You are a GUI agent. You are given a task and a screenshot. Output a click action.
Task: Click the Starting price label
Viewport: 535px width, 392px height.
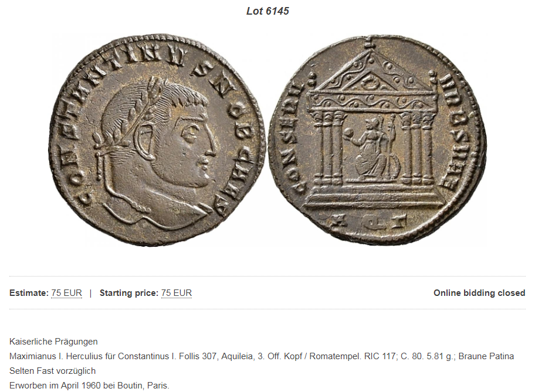tap(129, 293)
